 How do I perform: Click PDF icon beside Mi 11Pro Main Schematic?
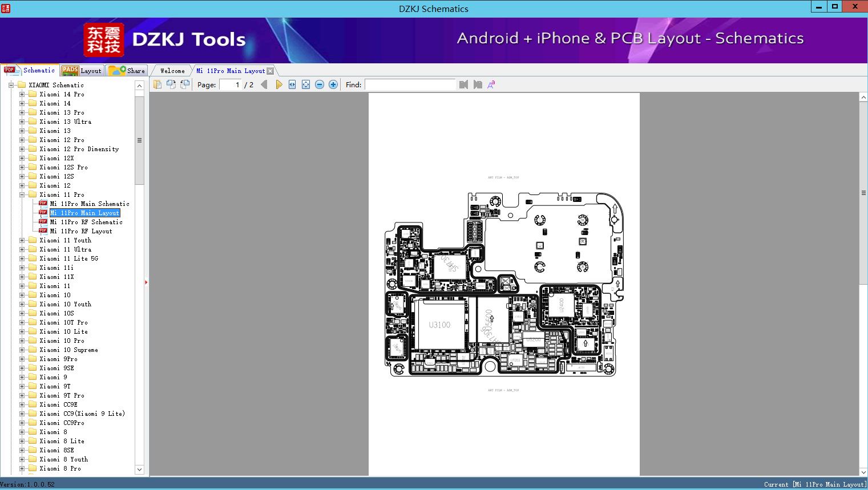coord(43,204)
